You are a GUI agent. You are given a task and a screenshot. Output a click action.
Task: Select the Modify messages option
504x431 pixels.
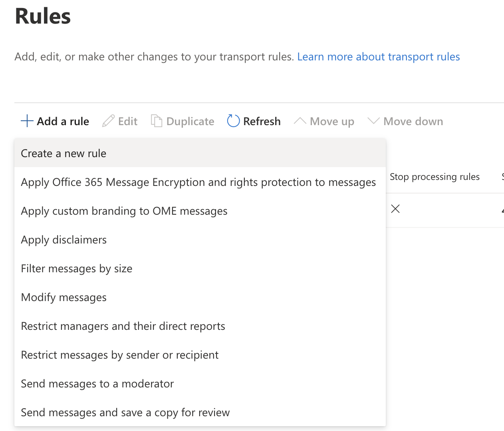point(63,297)
